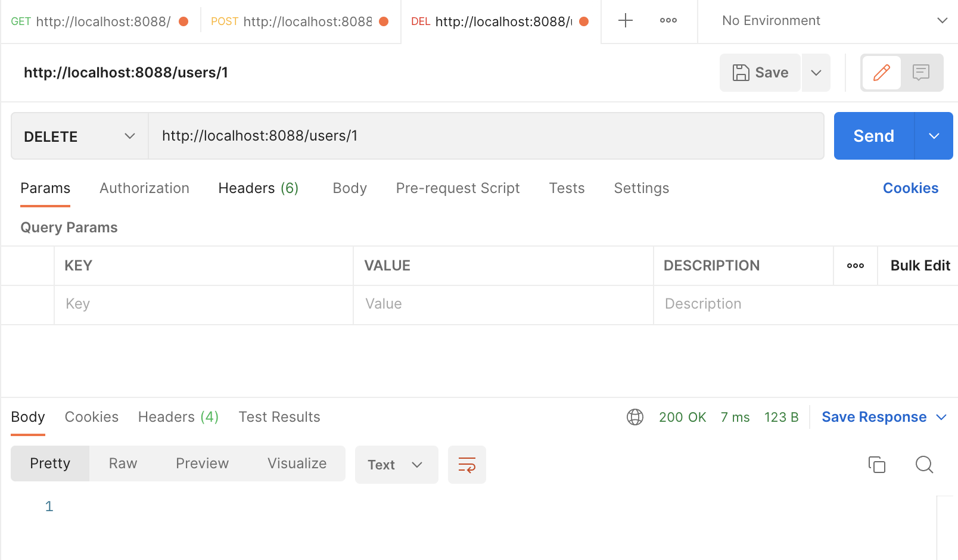Click the unsaved dot on the DEL tab
This screenshot has height=560, width=958.
coord(584,21)
